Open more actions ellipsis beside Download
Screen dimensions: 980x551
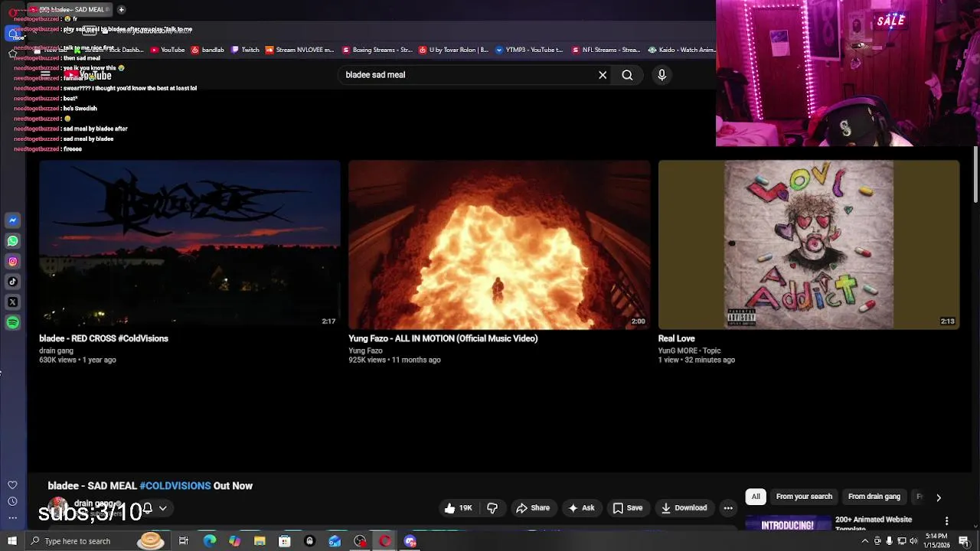click(728, 508)
